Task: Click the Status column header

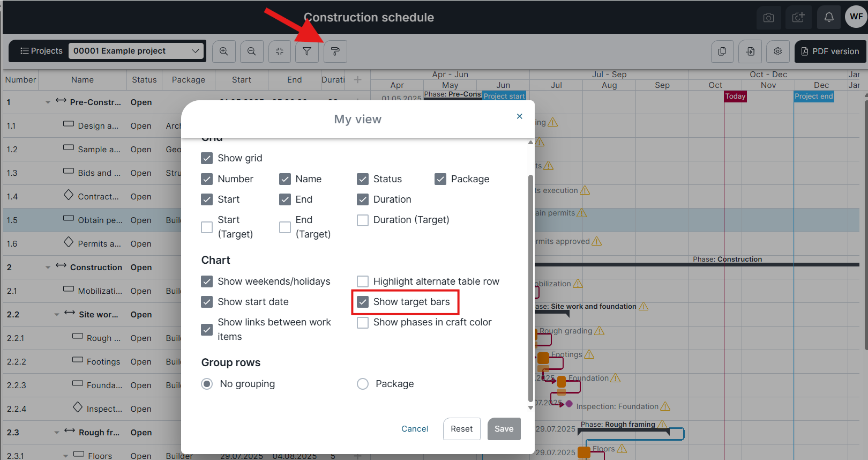Action: 144,80
